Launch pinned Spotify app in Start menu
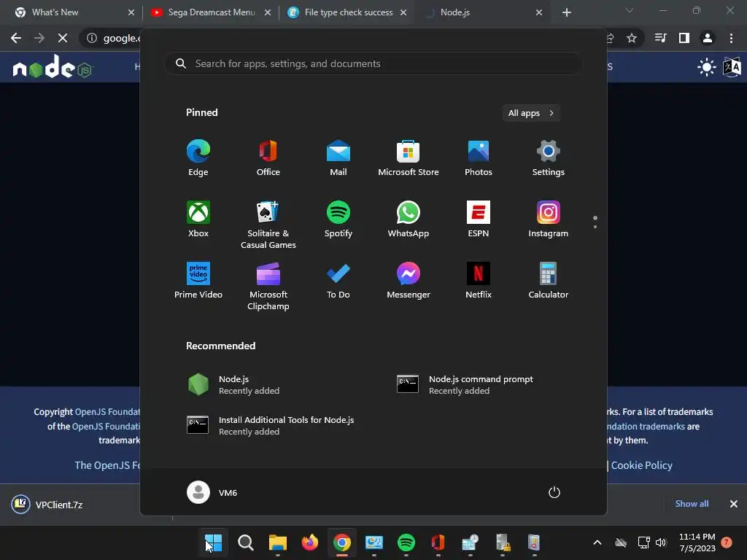This screenshot has height=560, width=747. point(338,219)
